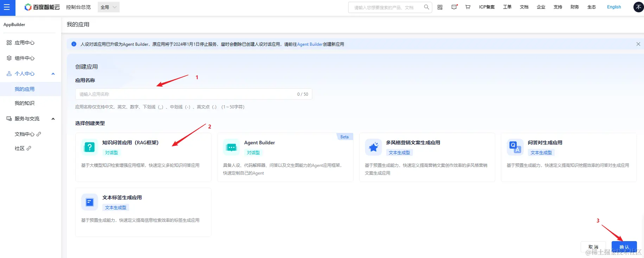Image resolution: width=644 pixels, height=258 pixels.
Task: Open the product grid icon in header
Action: click(x=440, y=7)
